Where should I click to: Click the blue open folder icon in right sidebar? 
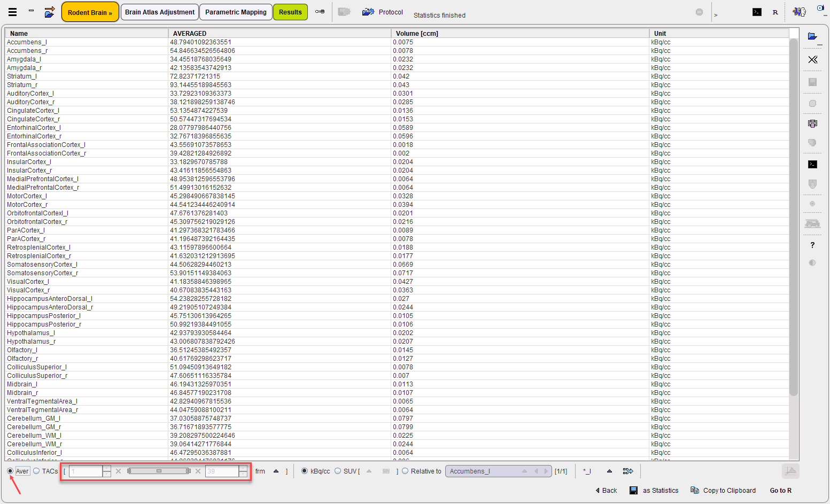coord(812,36)
